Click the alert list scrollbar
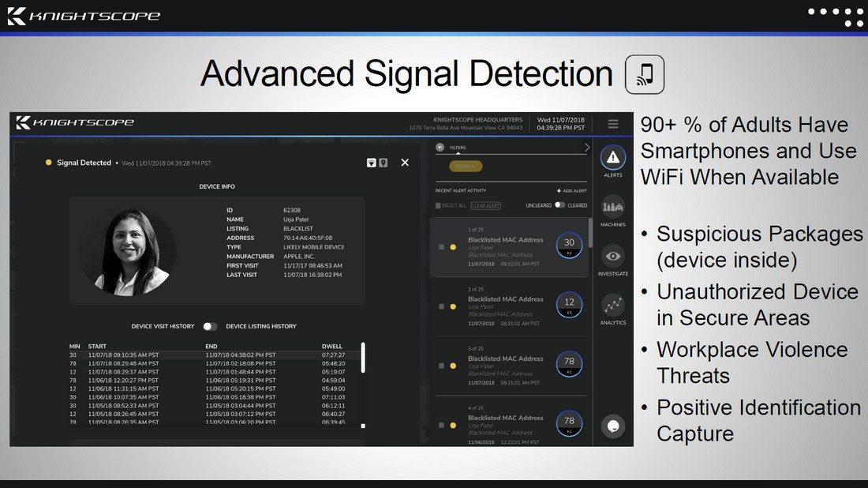 [591, 233]
